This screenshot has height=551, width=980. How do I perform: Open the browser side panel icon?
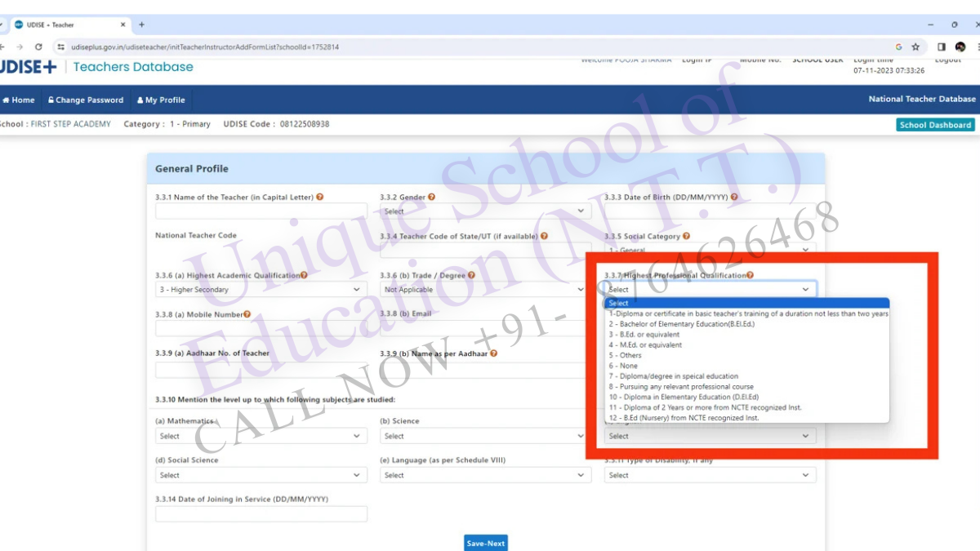coord(942,47)
